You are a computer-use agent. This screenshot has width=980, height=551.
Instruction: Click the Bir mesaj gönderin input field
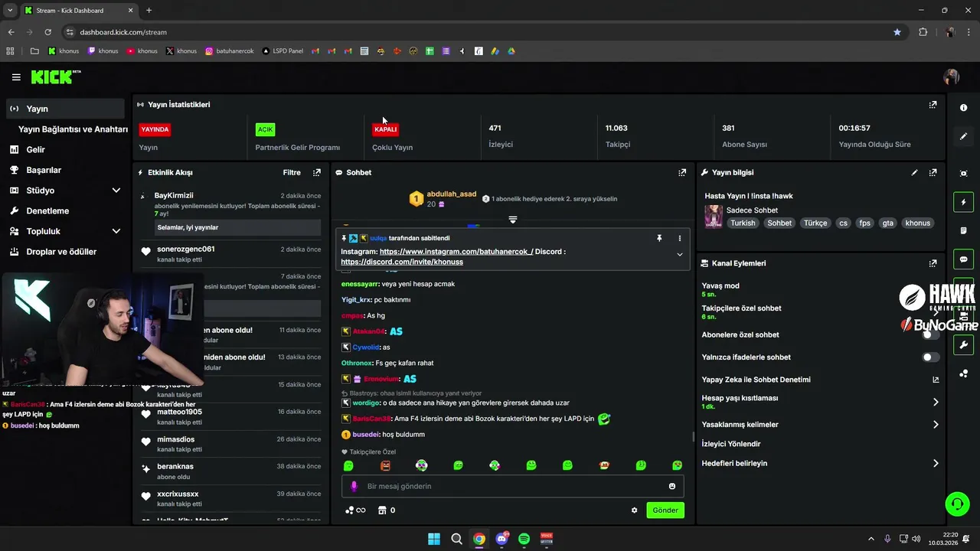[513, 486]
